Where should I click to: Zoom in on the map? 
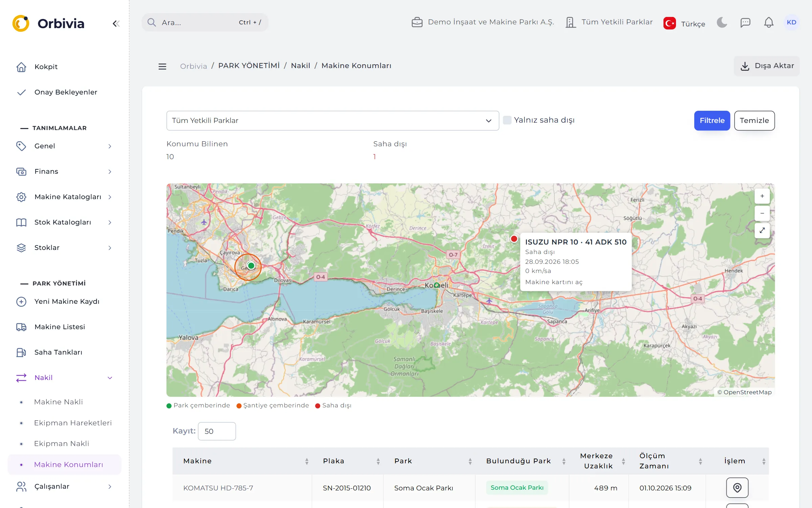pyautogui.click(x=762, y=196)
